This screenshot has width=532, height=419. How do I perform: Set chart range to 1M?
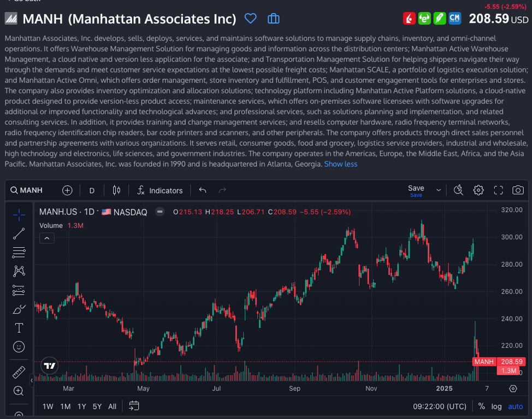pos(66,406)
